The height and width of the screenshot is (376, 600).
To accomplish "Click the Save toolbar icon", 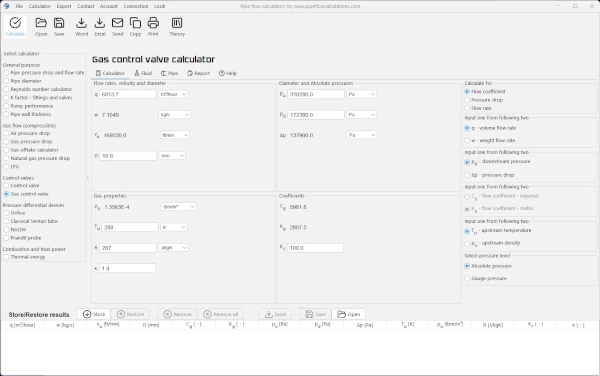I will (x=59, y=27).
